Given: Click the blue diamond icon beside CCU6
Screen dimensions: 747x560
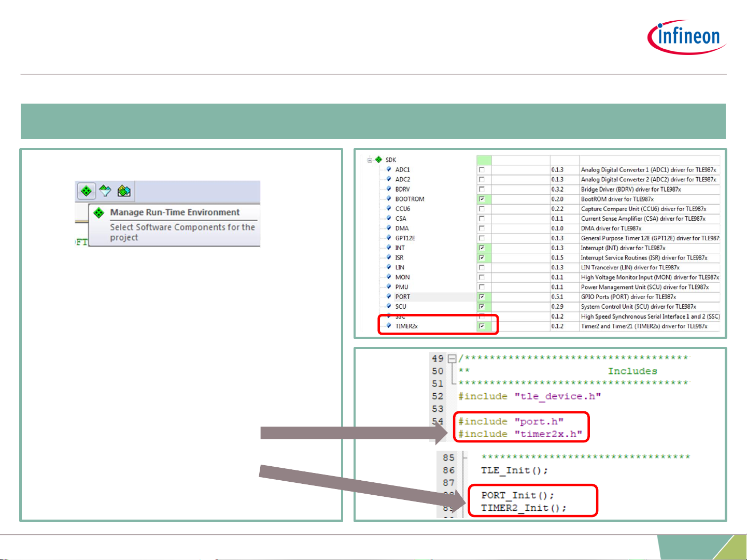Looking at the screenshot, I should tap(389, 209).
